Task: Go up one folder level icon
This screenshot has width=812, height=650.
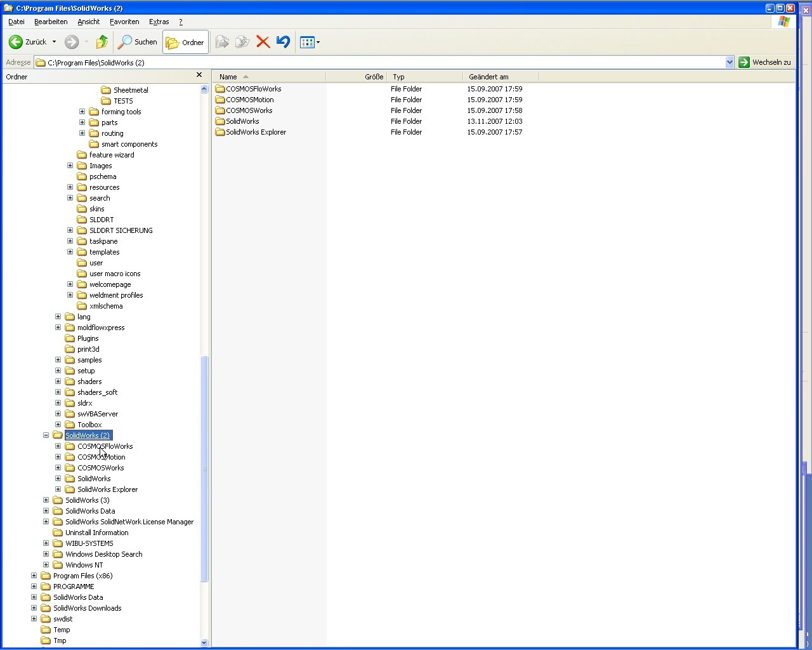Action: (102, 42)
